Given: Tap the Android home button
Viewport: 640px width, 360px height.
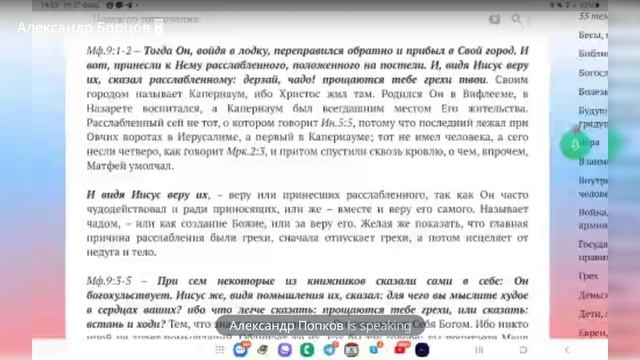Looking at the screenshot, I should pyautogui.click(x=523, y=350).
